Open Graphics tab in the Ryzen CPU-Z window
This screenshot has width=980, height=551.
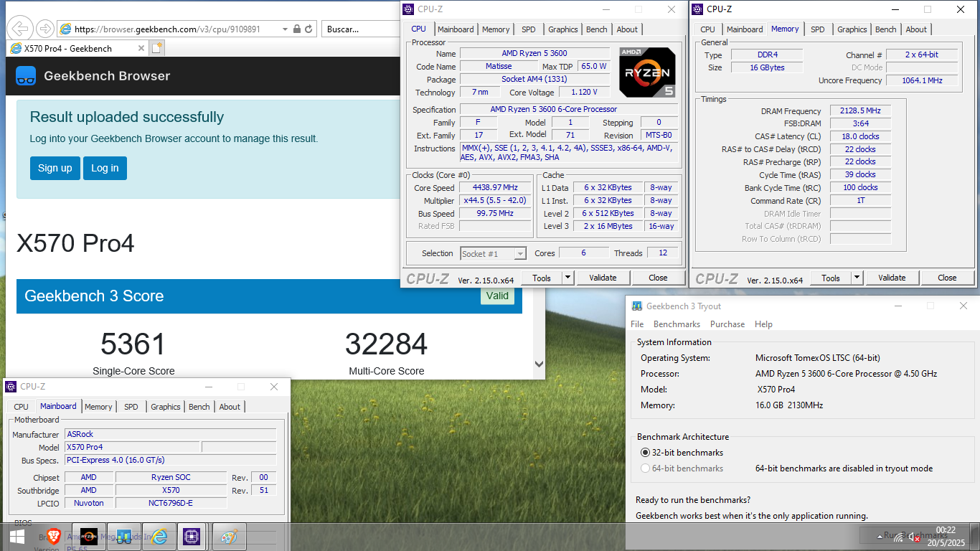[x=563, y=29]
